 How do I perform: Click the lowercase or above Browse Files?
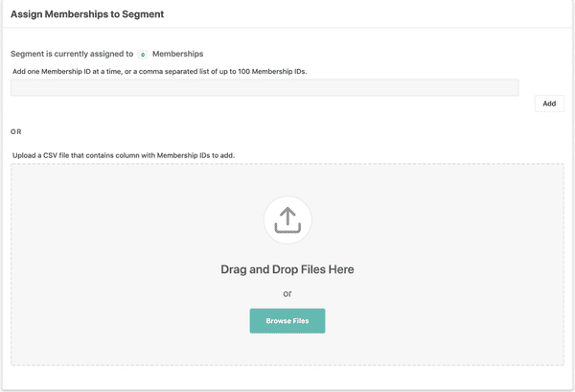(287, 293)
